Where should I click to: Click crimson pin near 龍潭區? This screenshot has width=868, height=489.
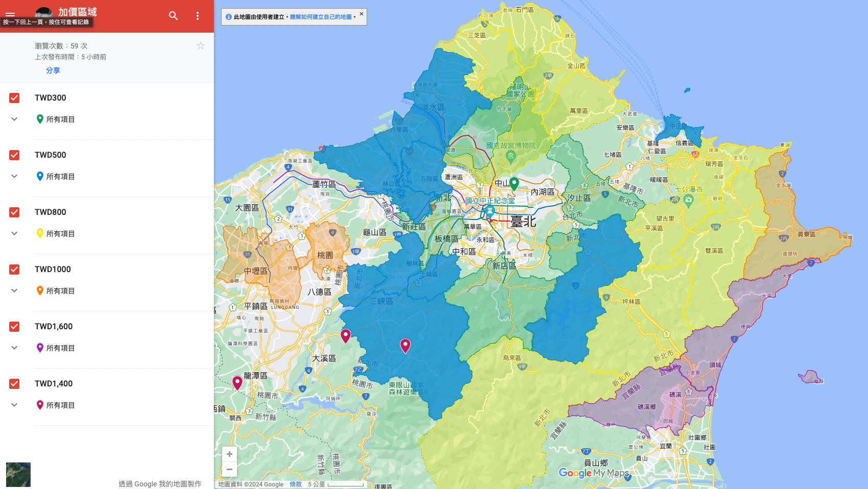237,382
